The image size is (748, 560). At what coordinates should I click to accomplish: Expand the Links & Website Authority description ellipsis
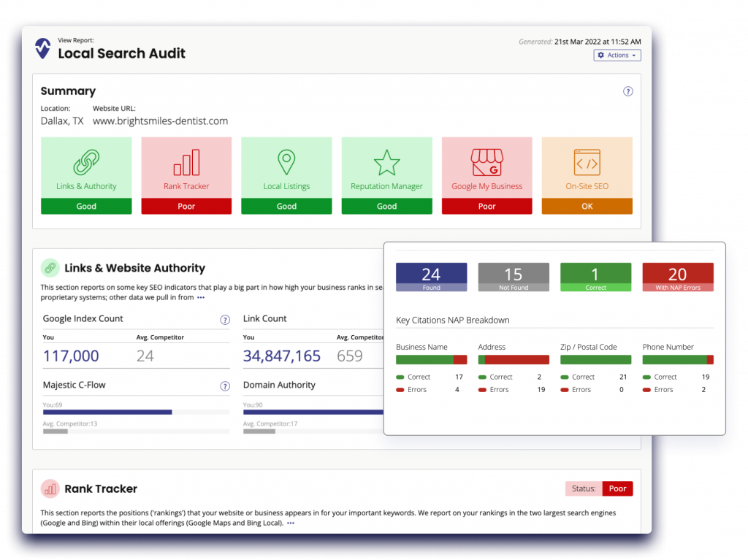(x=201, y=298)
